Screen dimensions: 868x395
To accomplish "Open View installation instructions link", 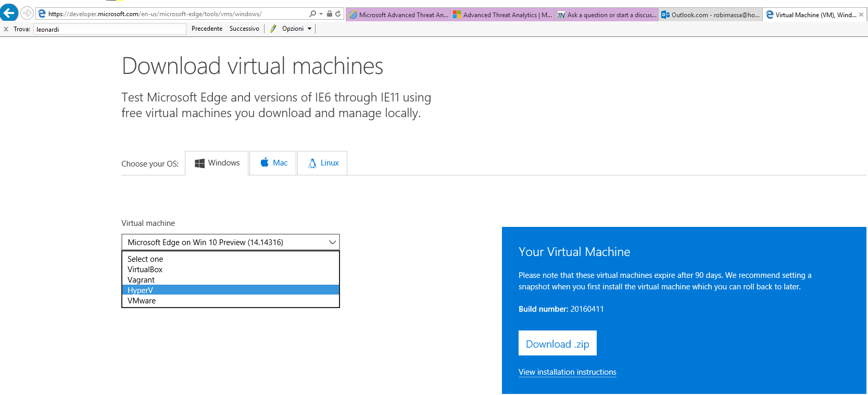I will pos(568,372).
